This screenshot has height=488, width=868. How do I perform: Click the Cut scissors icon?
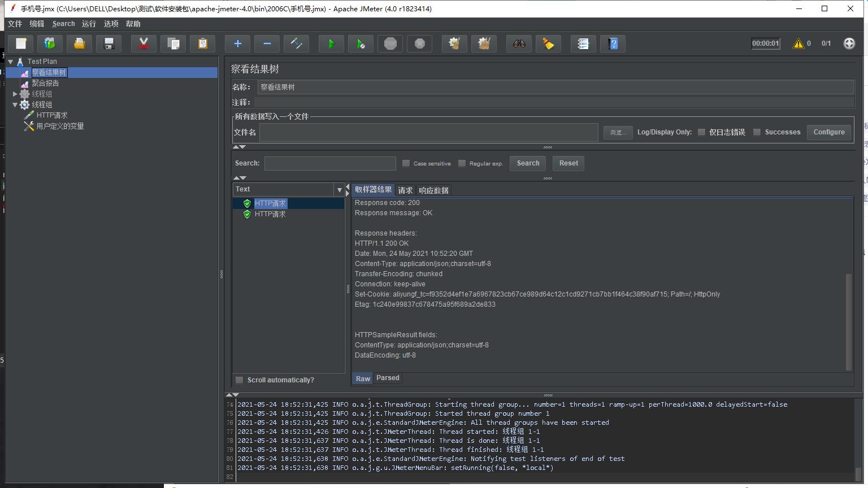144,43
